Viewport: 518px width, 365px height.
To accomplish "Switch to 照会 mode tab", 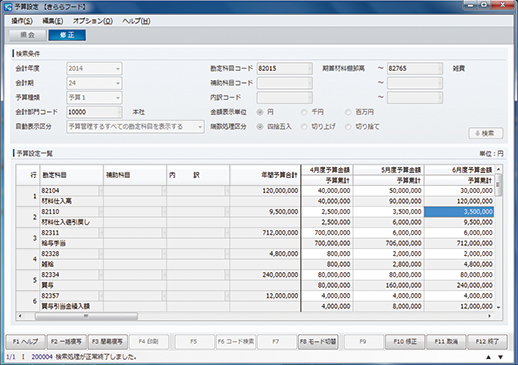I will (x=28, y=35).
